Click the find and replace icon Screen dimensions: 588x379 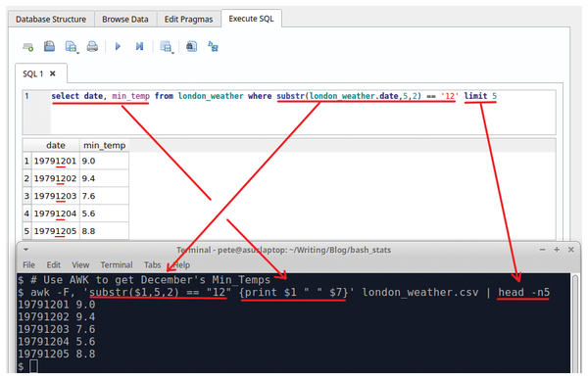213,46
